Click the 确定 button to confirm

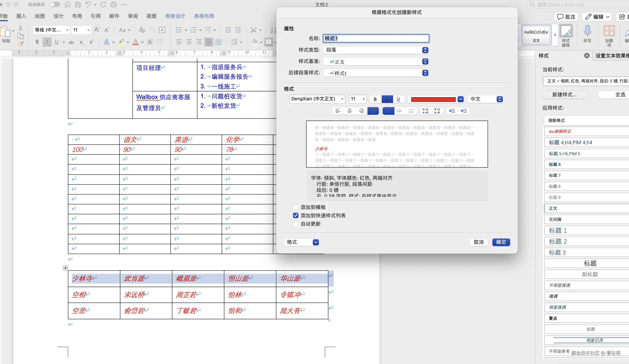pos(501,242)
